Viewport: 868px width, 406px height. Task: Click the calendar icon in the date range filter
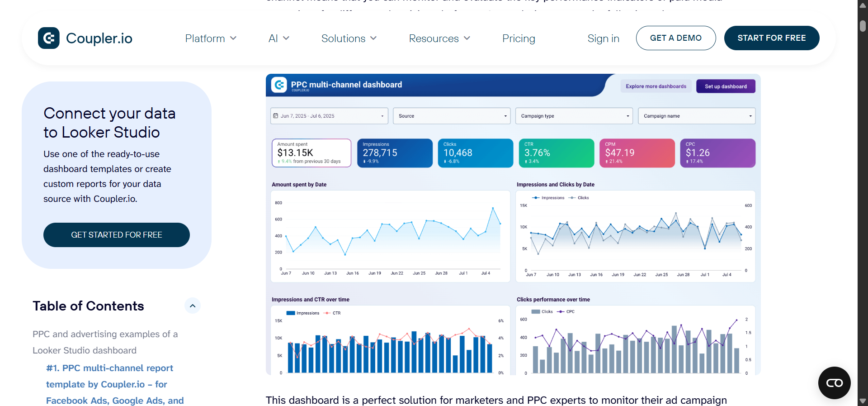pos(276,116)
